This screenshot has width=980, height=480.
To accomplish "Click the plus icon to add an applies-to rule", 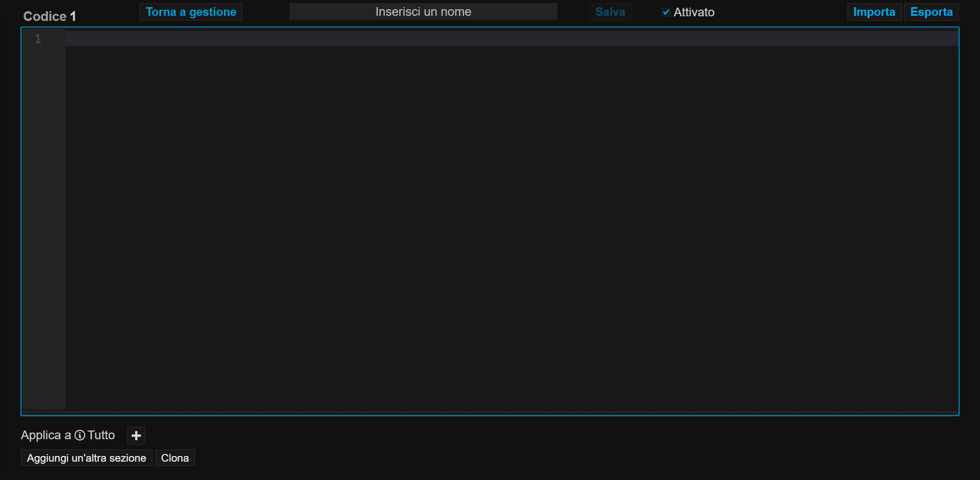I will (136, 436).
